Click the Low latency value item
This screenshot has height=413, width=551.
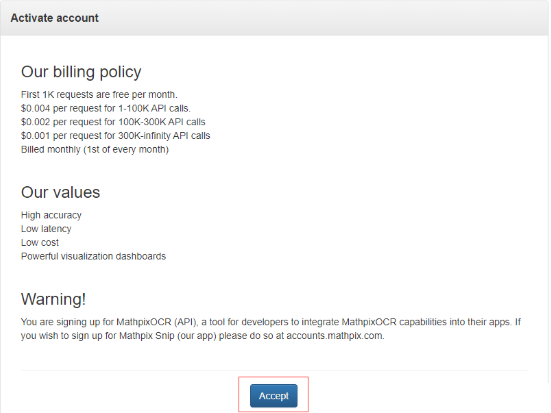(46, 229)
